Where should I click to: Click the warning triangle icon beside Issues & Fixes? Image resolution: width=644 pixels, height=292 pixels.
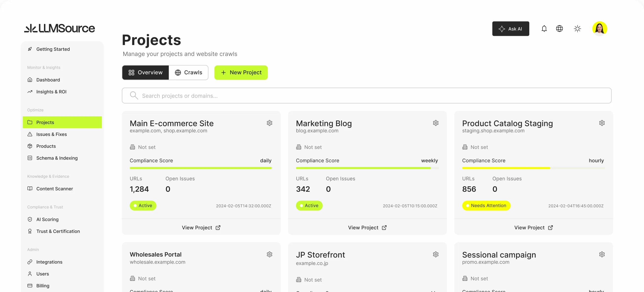(30, 134)
